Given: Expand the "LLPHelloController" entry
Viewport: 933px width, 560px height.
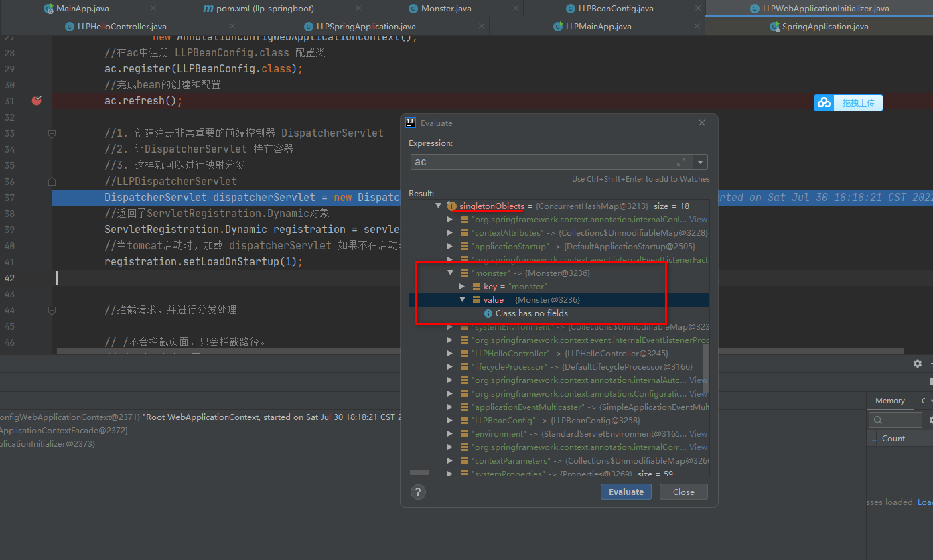Looking at the screenshot, I should (x=450, y=353).
